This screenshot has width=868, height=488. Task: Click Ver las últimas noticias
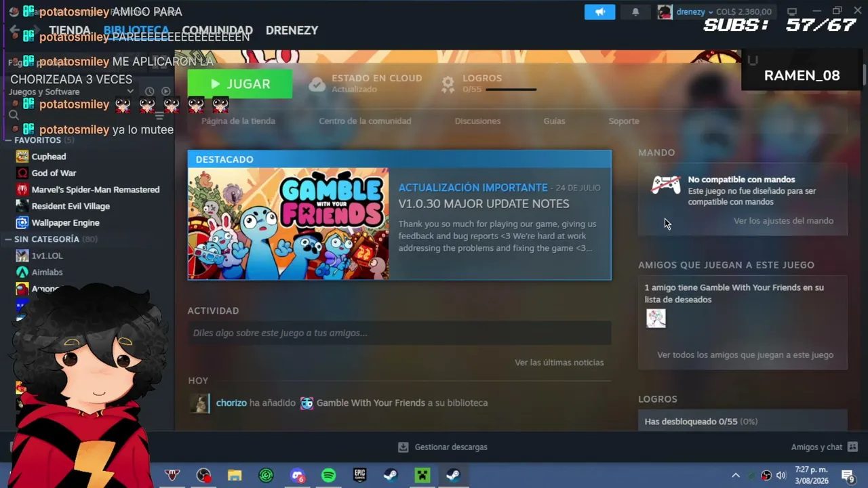(559, 363)
